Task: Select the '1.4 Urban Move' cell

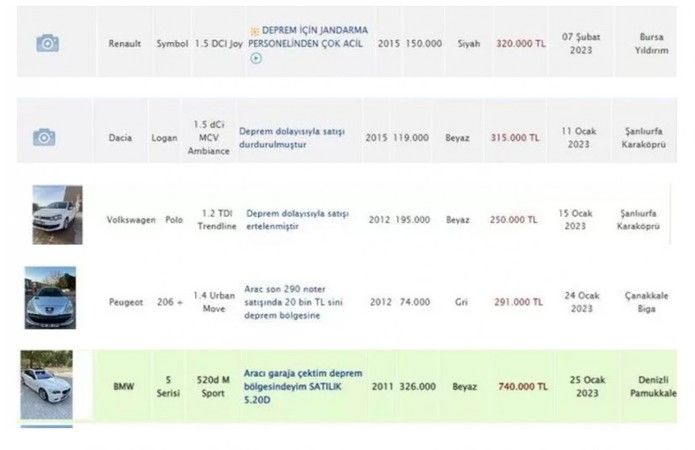Action: pos(214,302)
